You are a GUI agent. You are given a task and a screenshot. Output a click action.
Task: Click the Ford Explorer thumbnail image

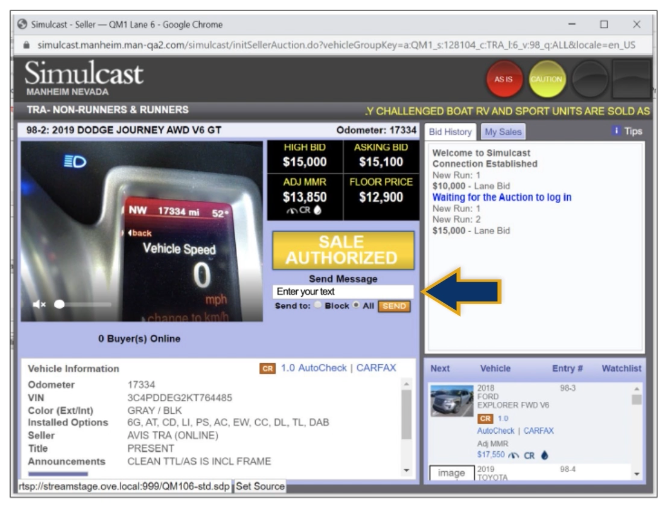click(x=452, y=401)
